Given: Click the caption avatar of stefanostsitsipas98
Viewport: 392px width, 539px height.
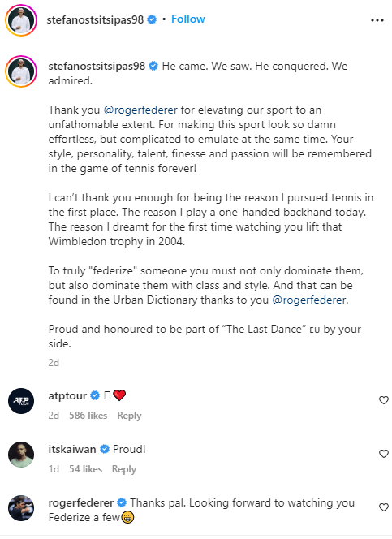Looking at the screenshot, I should click(21, 71).
